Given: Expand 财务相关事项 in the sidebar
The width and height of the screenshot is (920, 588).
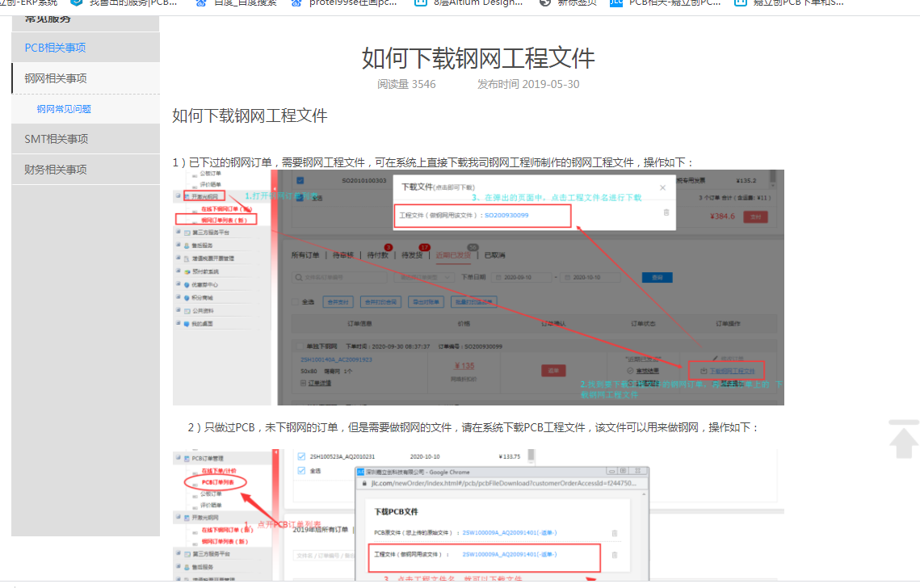Looking at the screenshot, I should tap(56, 170).
